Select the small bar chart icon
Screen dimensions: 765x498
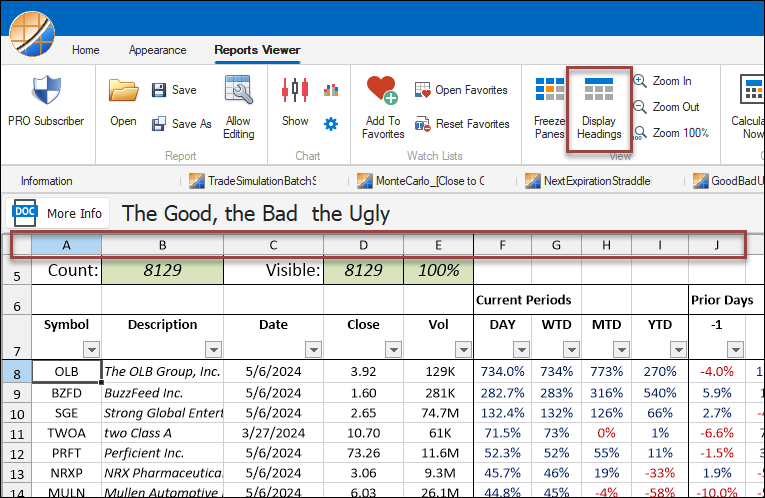(331, 90)
